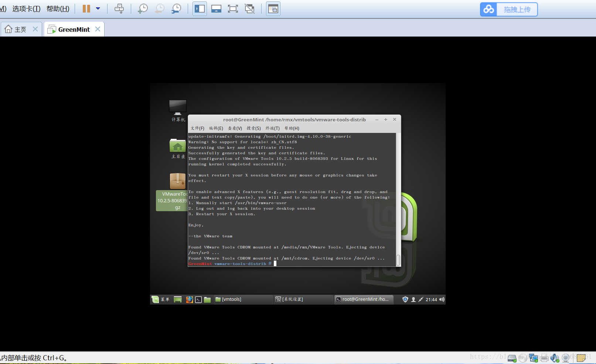
Task: Open terminal 终端(T) menu
Action: click(273, 128)
